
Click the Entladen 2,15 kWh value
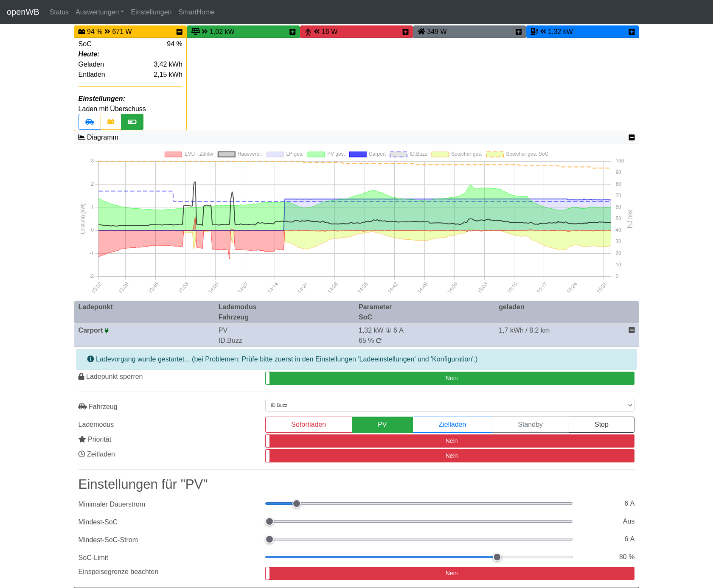[x=168, y=75]
